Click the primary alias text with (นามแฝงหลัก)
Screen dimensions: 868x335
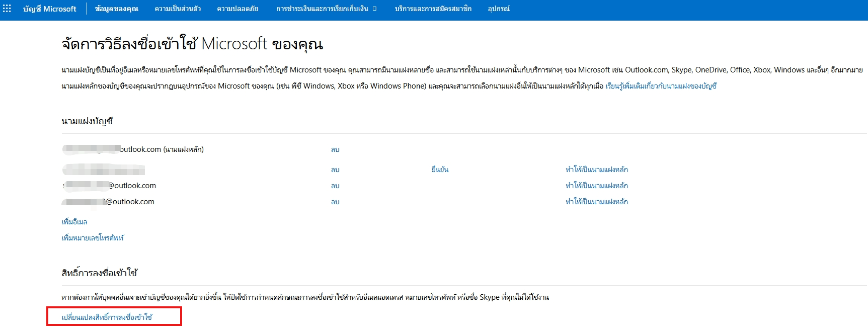[133, 149]
